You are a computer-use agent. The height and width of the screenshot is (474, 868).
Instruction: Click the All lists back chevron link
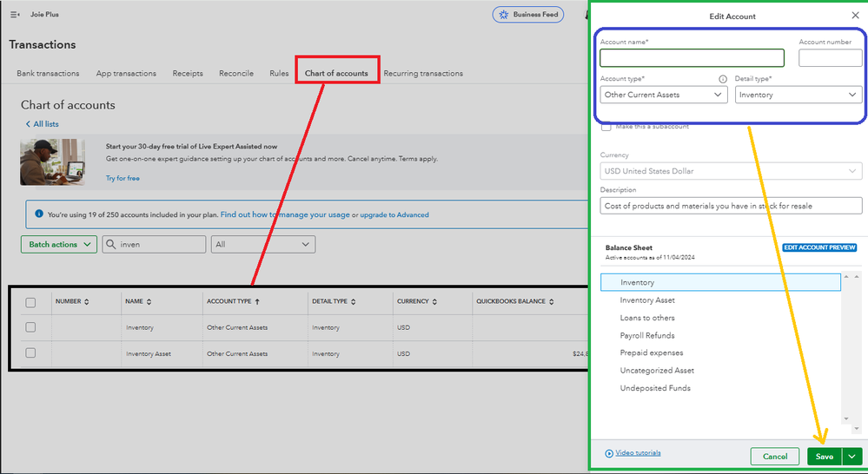pos(42,124)
